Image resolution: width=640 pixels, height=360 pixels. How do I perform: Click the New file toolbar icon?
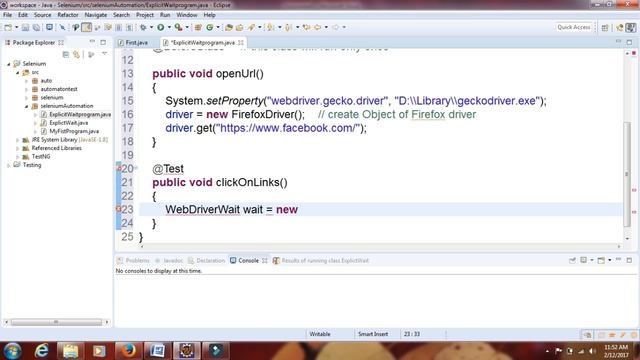[x=8, y=27]
